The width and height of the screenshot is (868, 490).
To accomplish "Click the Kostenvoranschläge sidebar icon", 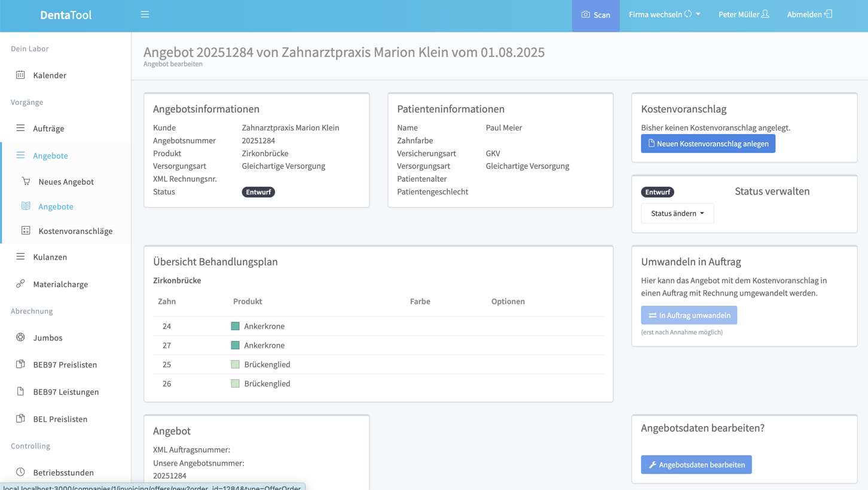I will [x=26, y=230].
